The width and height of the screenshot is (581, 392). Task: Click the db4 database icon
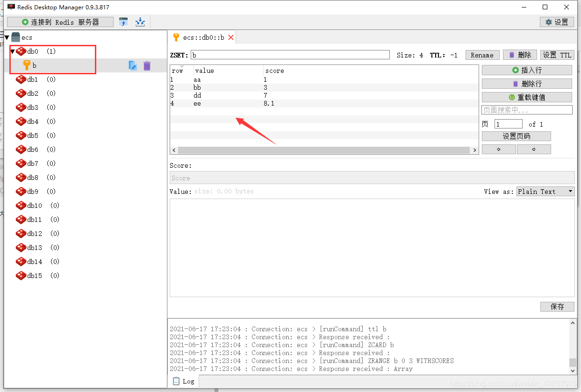coord(21,121)
